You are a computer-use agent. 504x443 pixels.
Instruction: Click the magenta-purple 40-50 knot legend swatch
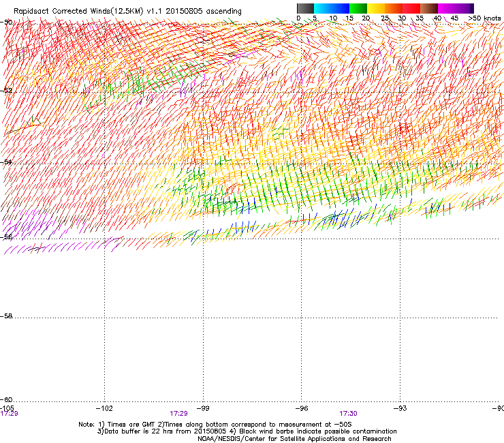[x=456, y=8]
